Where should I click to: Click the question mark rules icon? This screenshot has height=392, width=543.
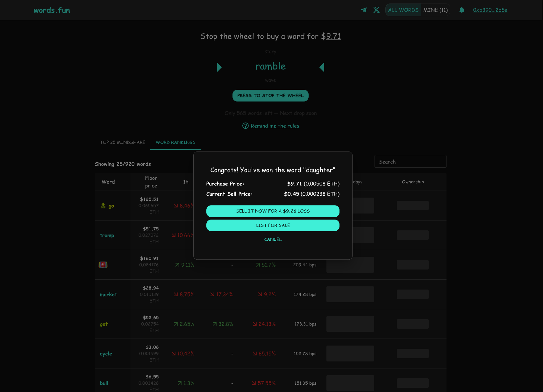246,126
